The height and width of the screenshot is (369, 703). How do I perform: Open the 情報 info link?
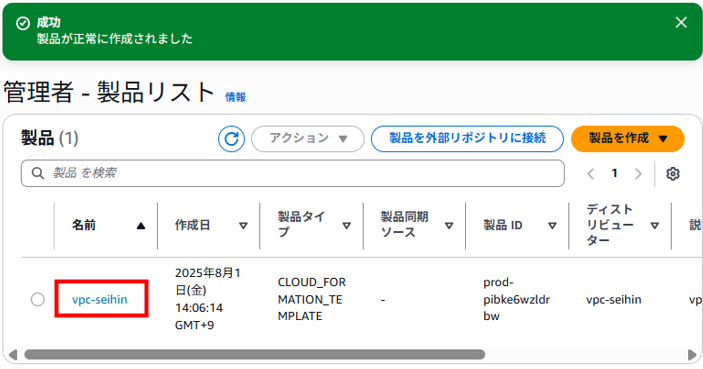coord(235,97)
